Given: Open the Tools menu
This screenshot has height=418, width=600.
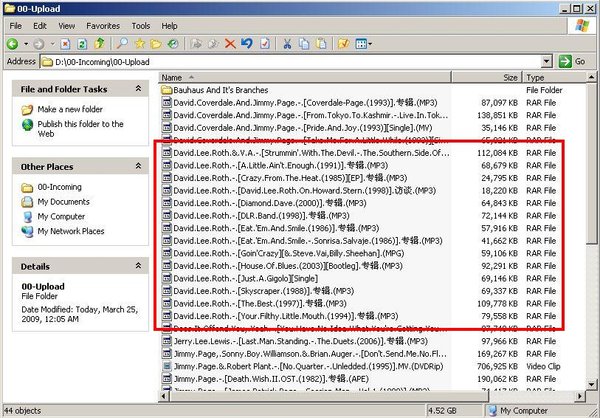Looking at the screenshot, I should click(x=141, y=25).
